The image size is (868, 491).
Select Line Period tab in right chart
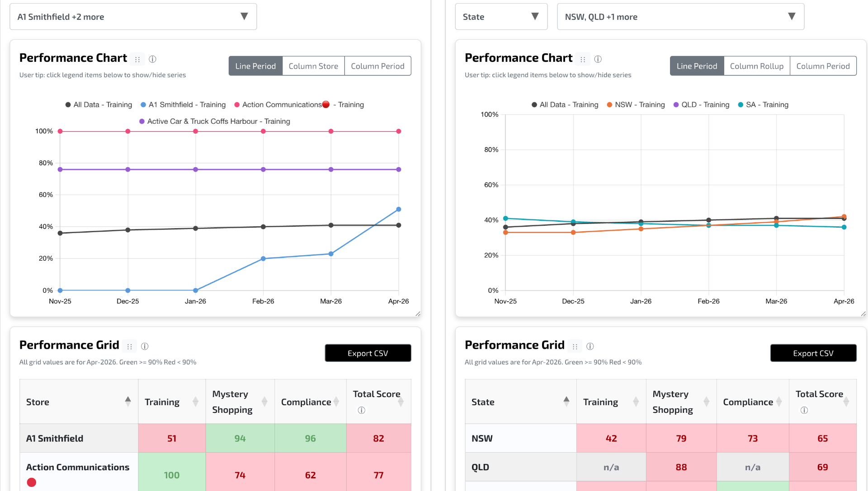click(x=697, y=66)
